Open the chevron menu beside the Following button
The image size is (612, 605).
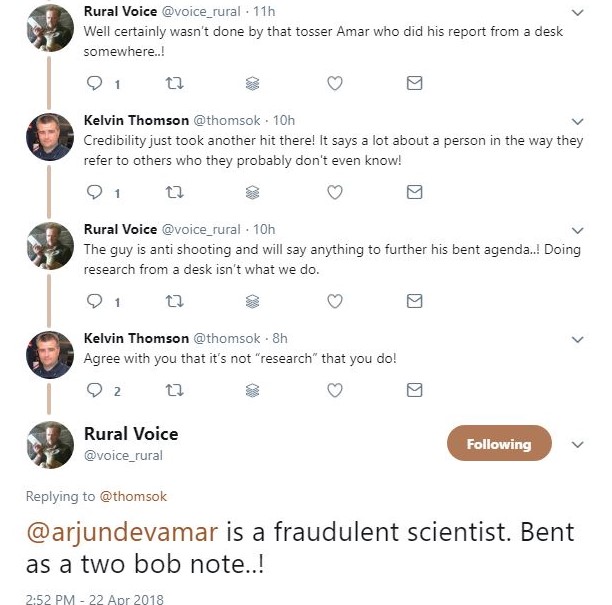coord(577,444)
